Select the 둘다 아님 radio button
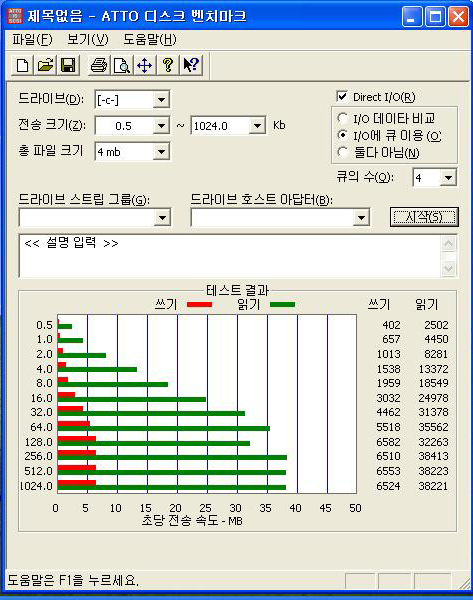The height and width of the screenshot is (600, 473). [343, 152]
